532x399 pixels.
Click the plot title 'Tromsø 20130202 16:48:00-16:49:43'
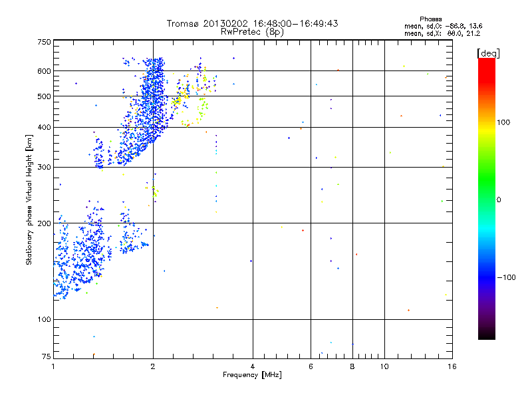click(252, 23)
